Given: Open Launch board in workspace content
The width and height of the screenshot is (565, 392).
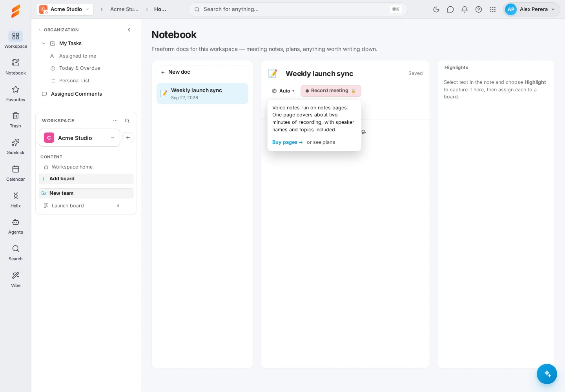Looking at the screenshot, I should 86,206.
